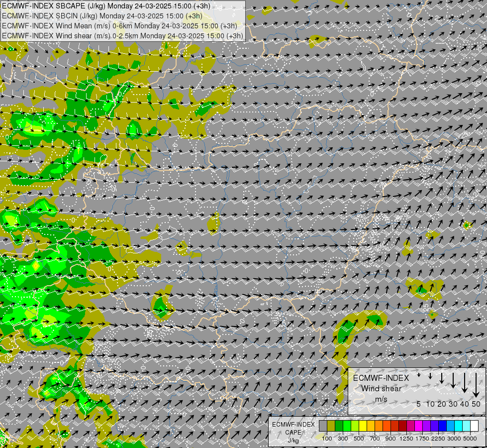Click the 5 m/s wind shear legend arrow

(419, 375)
